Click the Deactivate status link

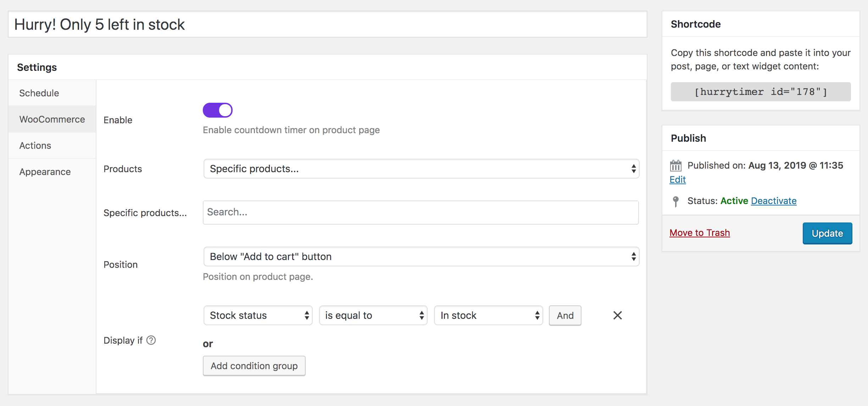point(774,201)
